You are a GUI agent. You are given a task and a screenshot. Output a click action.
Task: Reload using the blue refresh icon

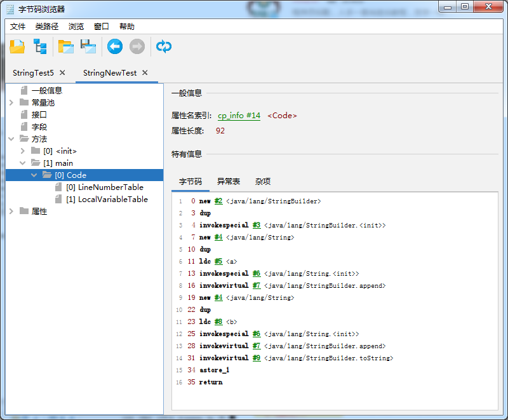pyautogui.click(x=164, y=46)
